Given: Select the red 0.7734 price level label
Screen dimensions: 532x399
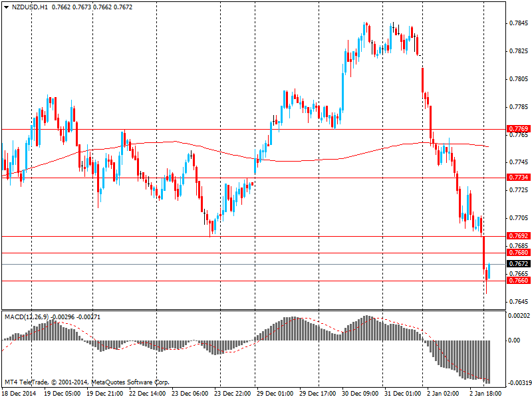Looking at the screenshot, I should click(x=518, y=178).
